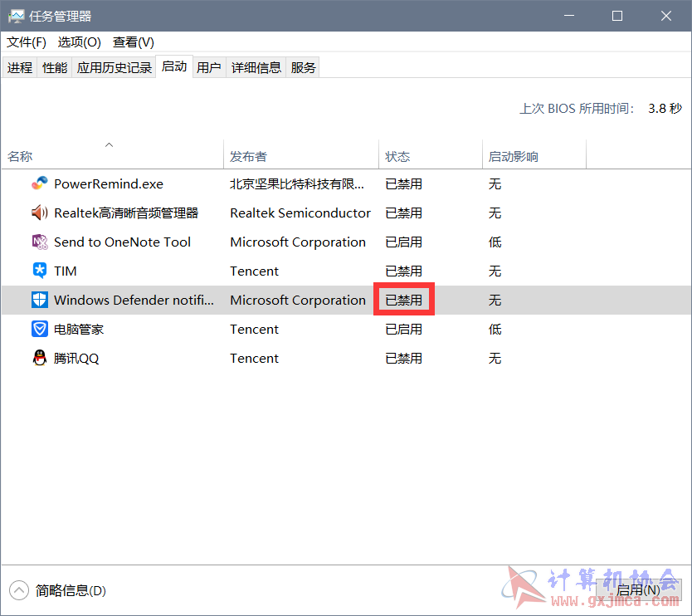This screenshot has width=692, height=616.
Task: Click the TIM app icon
Action: click(39, 271)
